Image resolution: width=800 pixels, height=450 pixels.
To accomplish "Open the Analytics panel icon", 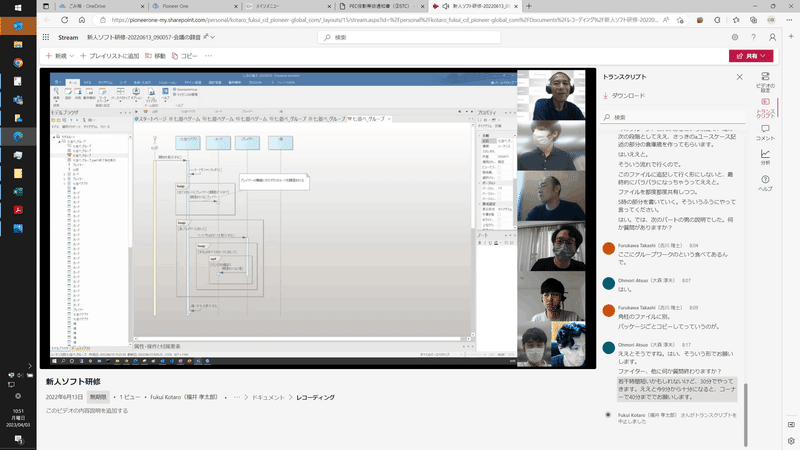I will point(765,157).
